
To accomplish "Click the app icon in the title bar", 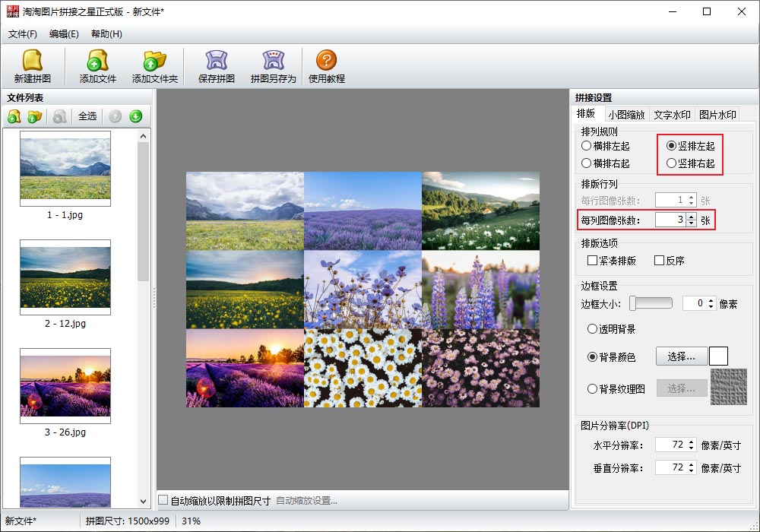I will click(13, 11).
